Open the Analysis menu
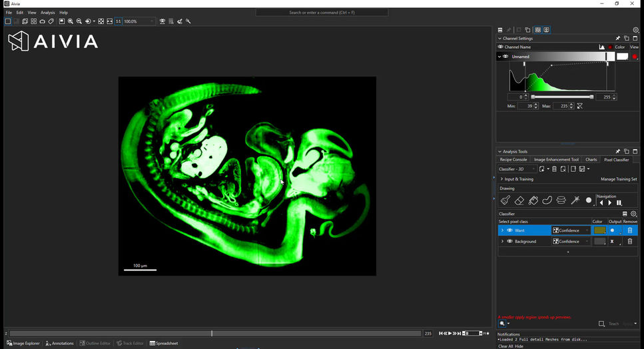Image resolution: width=644 pixels, height=349 pixels. coord(48,13)
